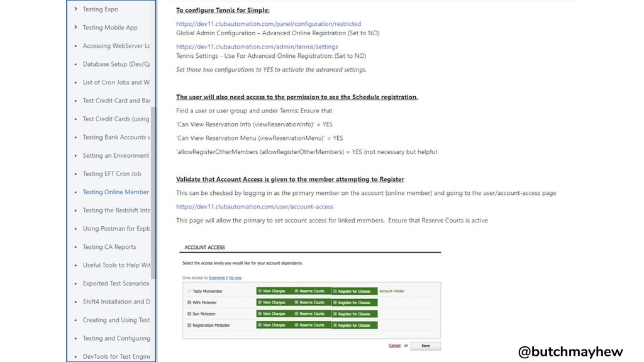Open Setting an Environment sidebar page

[116, 155]
